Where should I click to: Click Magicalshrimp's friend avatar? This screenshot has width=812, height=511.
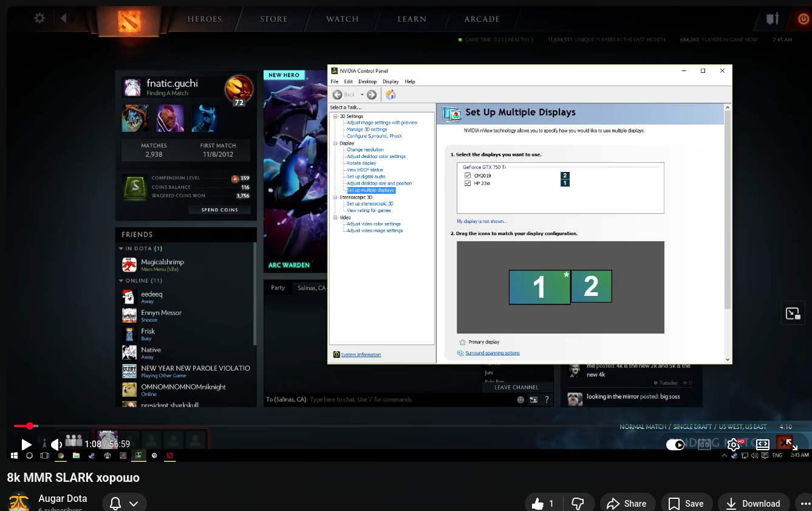[129, 265]
